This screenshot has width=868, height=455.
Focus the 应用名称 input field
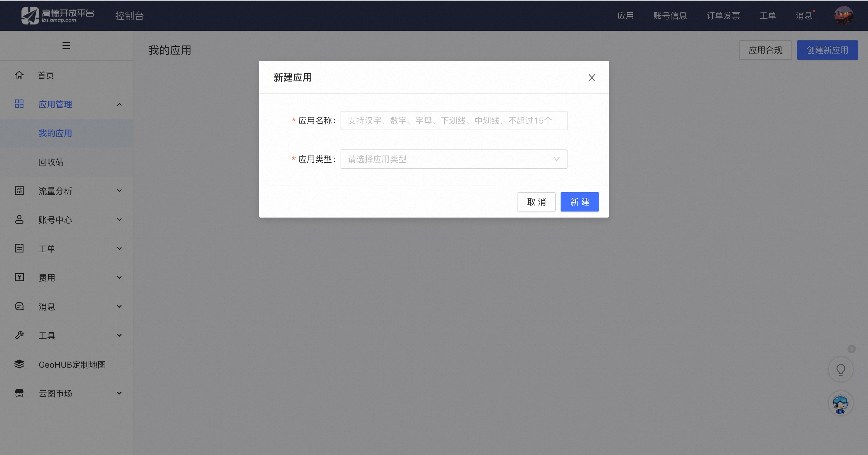pos(454,121)
